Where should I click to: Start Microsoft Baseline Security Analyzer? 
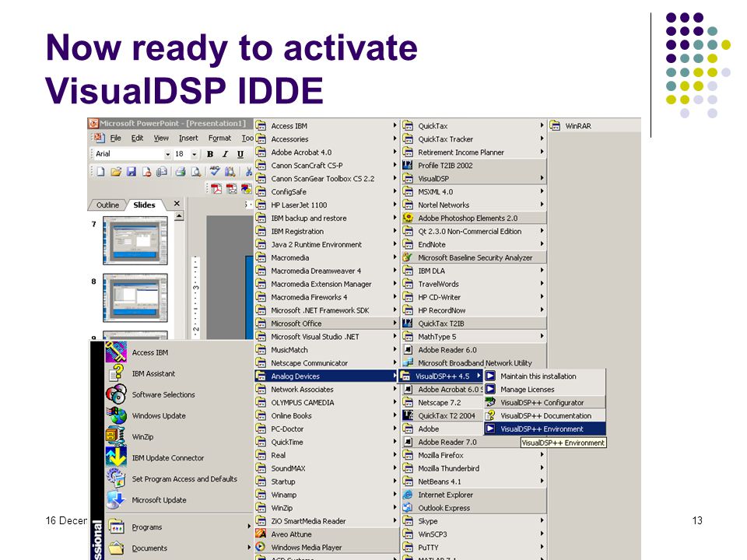(474, 257)
